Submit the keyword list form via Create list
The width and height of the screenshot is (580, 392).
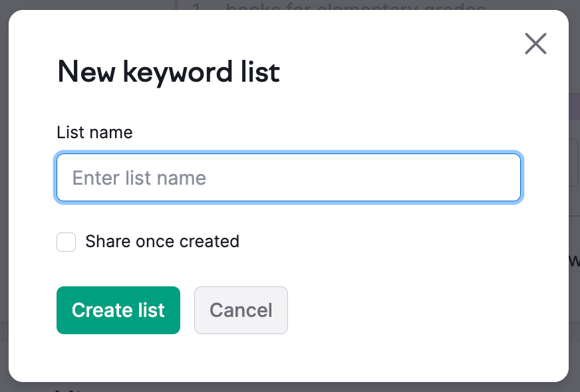point(118,310)
